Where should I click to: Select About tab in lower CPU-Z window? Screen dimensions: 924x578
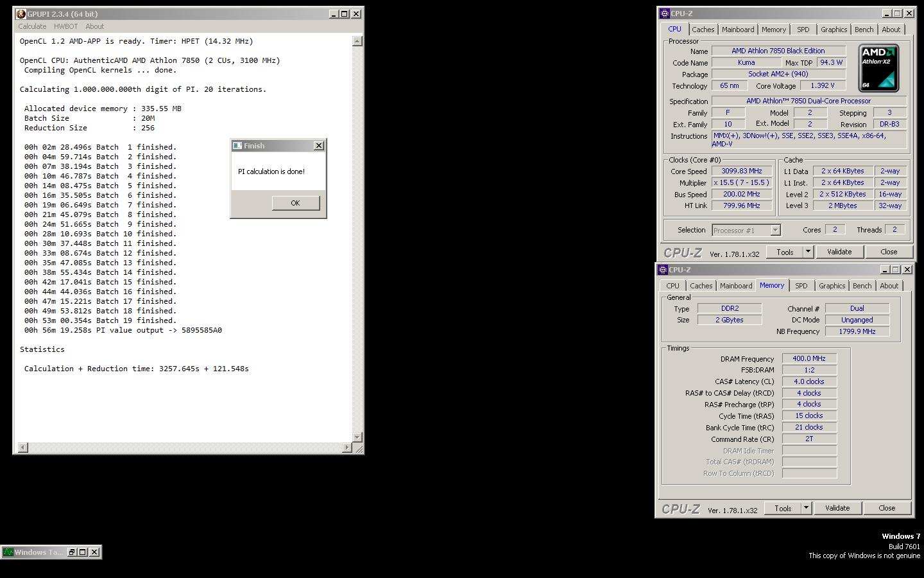pyautogui.click(x=889, y=286)
